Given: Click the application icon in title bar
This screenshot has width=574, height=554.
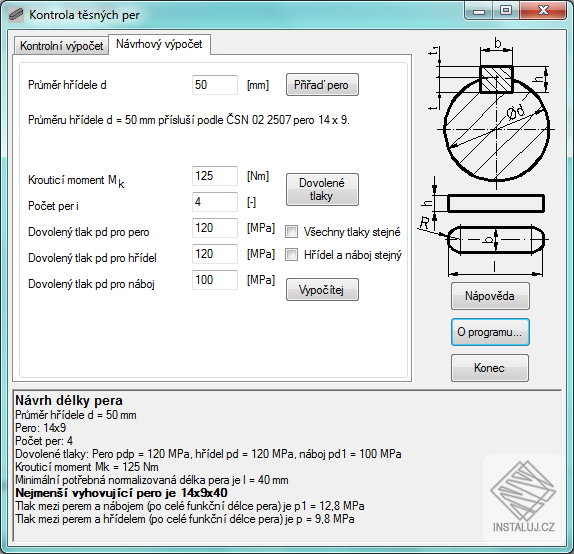Looking at the screenshot, I should [16, 15].
